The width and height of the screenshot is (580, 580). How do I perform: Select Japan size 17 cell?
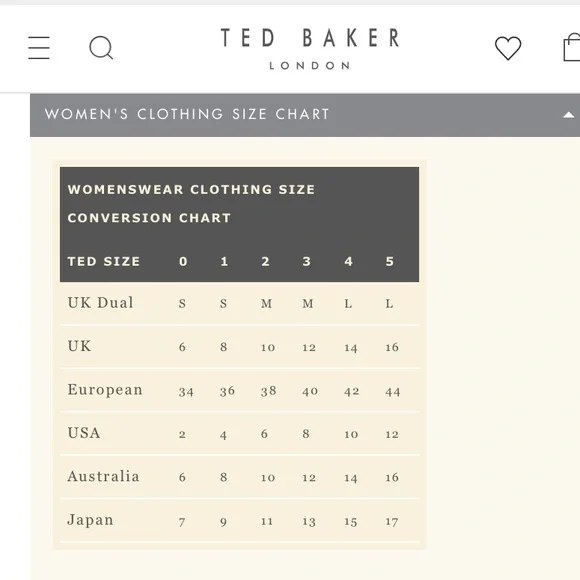tap(392, 522)
